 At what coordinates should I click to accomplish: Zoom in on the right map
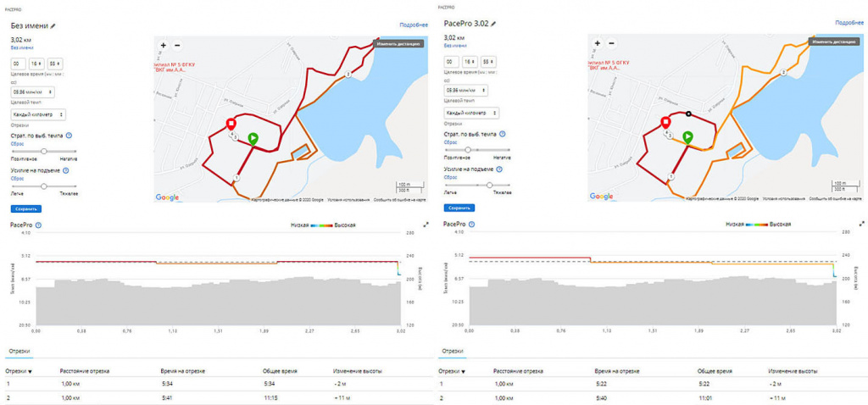598,43
